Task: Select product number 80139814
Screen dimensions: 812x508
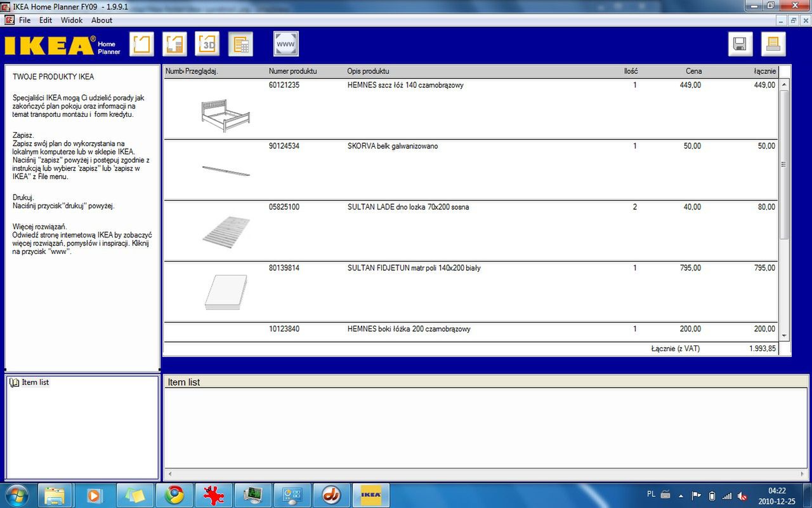Action: (284, 268)
